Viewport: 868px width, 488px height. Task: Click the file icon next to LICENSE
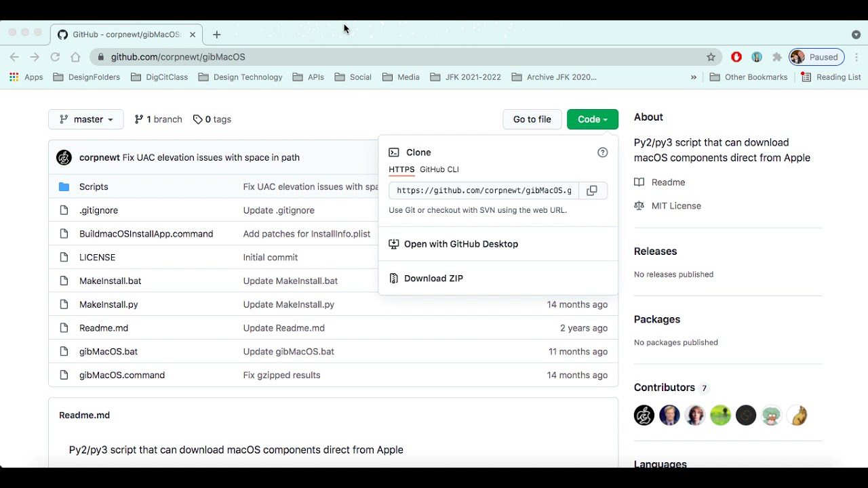64,258
